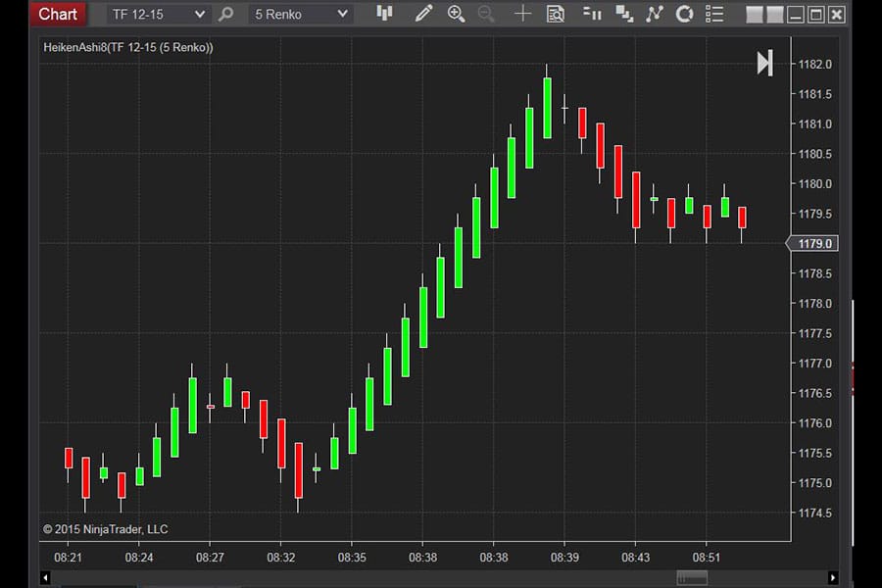The image size is (882, 588).
Task: Activate the crosshair pointer tool
Action: 522,14
